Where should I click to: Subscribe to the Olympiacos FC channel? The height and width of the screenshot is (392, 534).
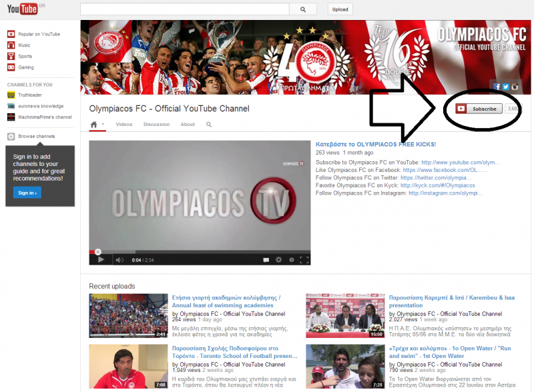[x=479, y=109]
